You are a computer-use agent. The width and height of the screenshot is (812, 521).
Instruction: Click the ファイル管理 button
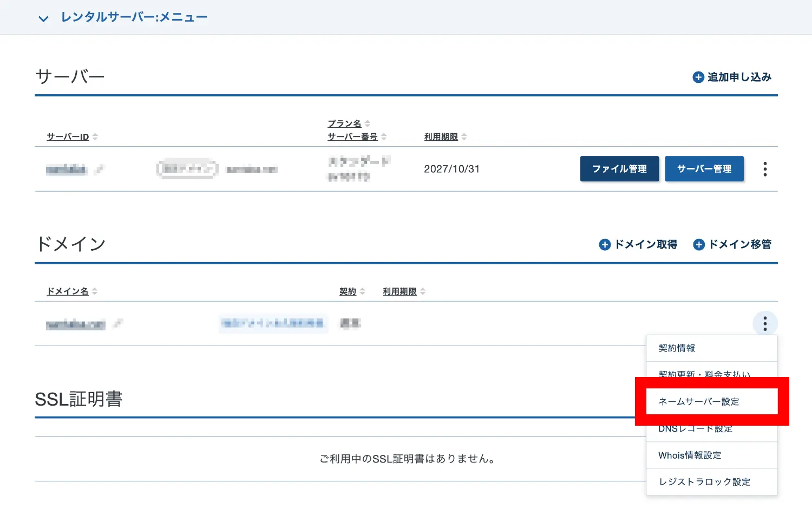pyautogui.click(x=619, y=169)
